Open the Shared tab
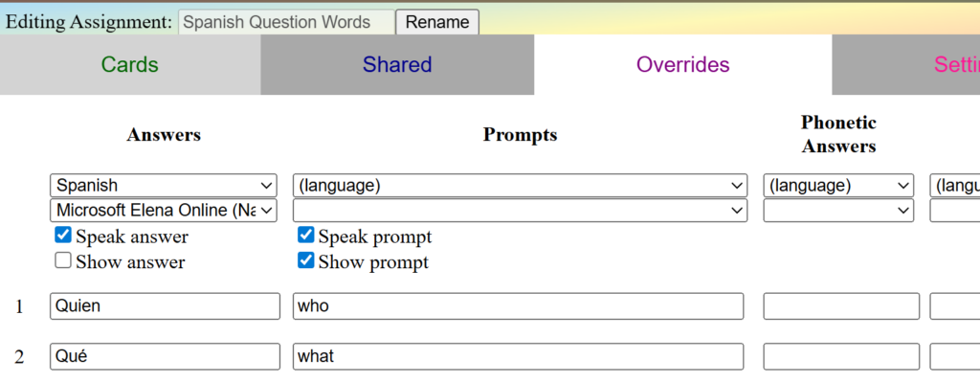980x383 pixels. tap(397, 65)
